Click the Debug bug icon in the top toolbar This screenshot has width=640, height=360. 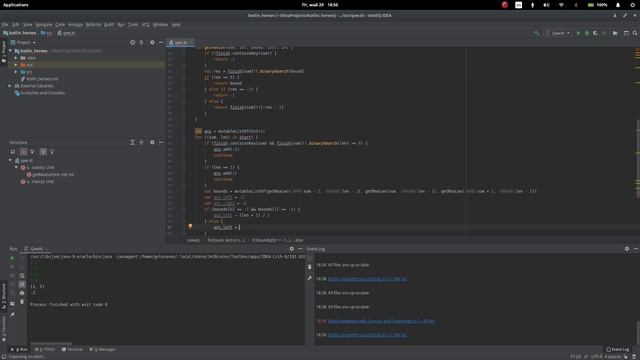click(587, 33)
